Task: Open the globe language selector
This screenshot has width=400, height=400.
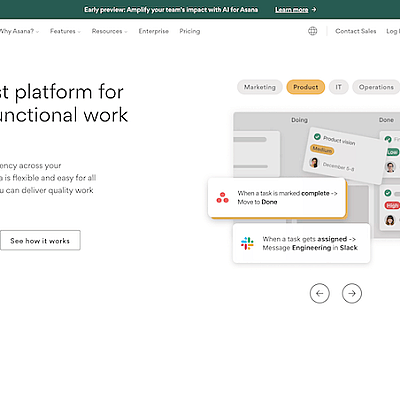Action: (312, 31)
